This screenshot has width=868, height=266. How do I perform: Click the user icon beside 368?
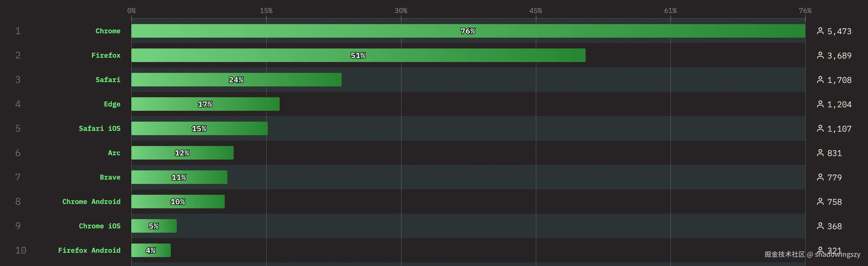click(820, 226)
